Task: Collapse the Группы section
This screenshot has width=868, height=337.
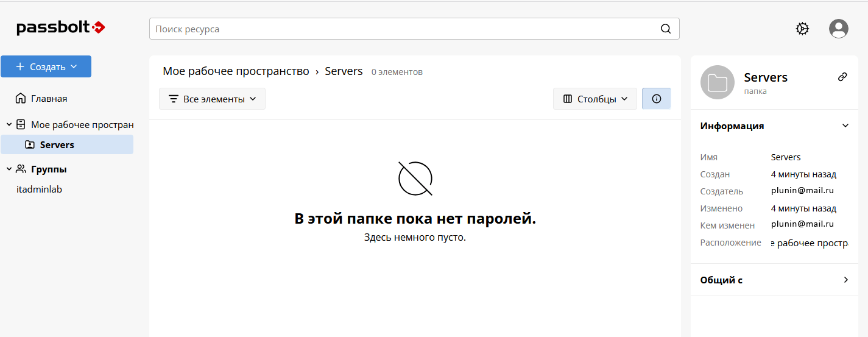Action: pyautogui.click(x=9, y=169)
